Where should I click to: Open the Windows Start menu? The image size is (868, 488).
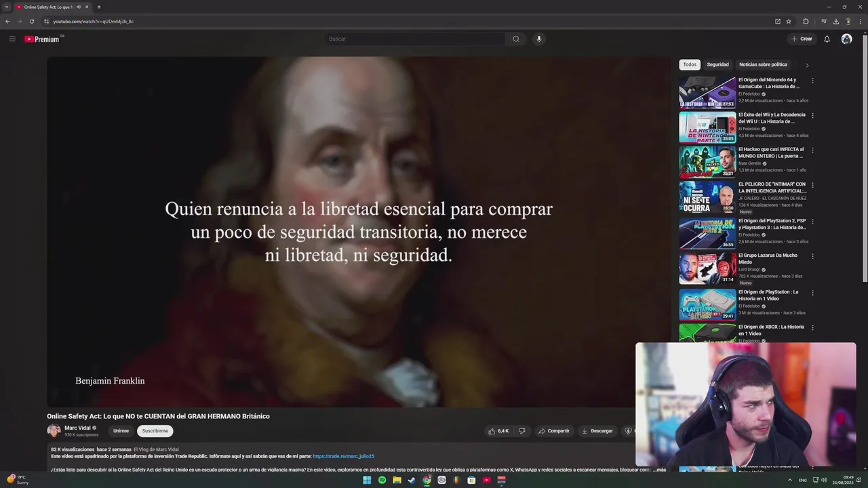(x=367, y=480)
